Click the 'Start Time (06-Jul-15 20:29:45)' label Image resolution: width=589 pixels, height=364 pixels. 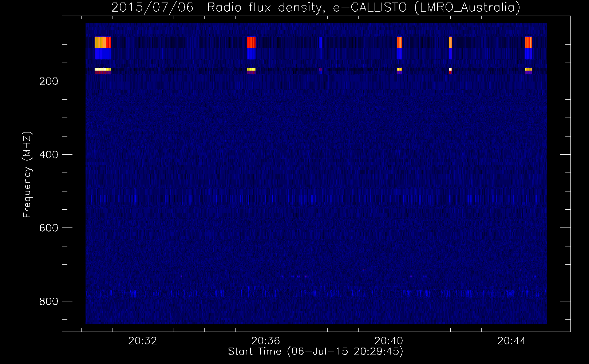pos(316,352)
